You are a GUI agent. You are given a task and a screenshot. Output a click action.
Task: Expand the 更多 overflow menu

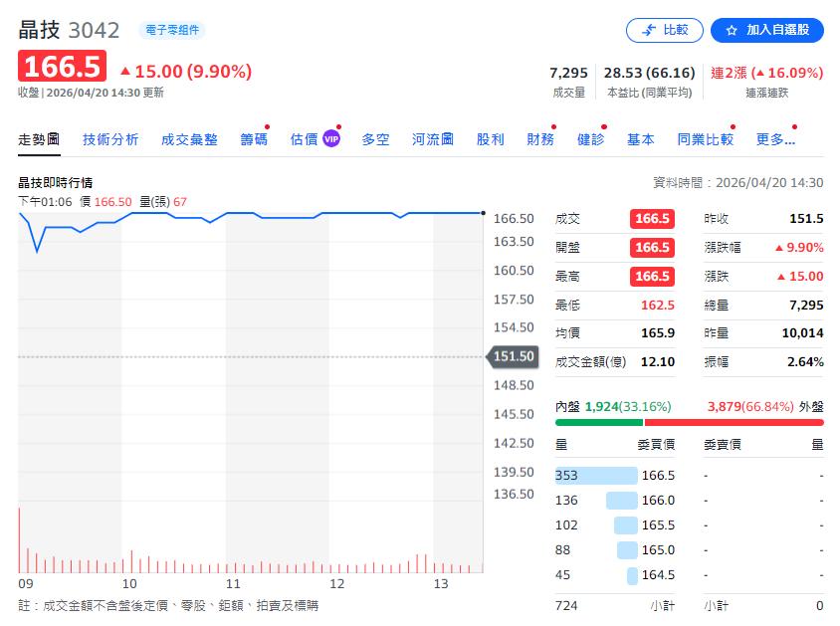tap(776, 139)
